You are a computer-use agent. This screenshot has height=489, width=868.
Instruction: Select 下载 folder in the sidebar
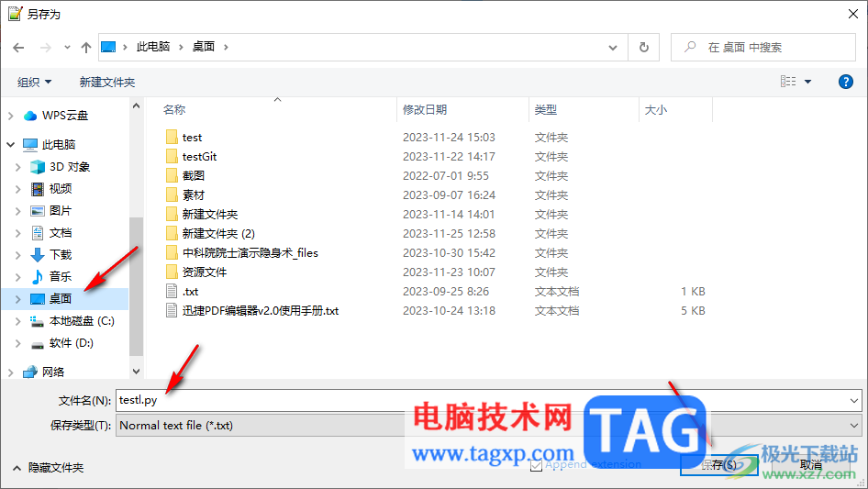coord(61,255)
